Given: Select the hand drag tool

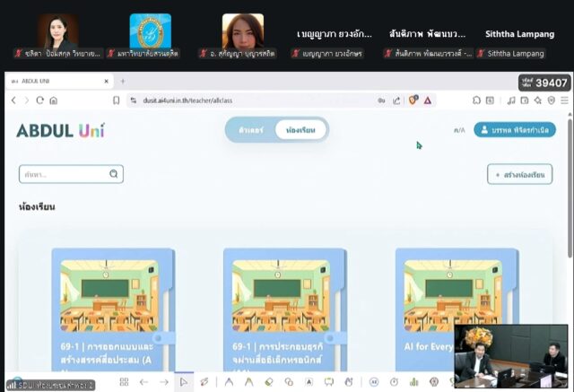Looking at the screenshot, I should [349, 382].
